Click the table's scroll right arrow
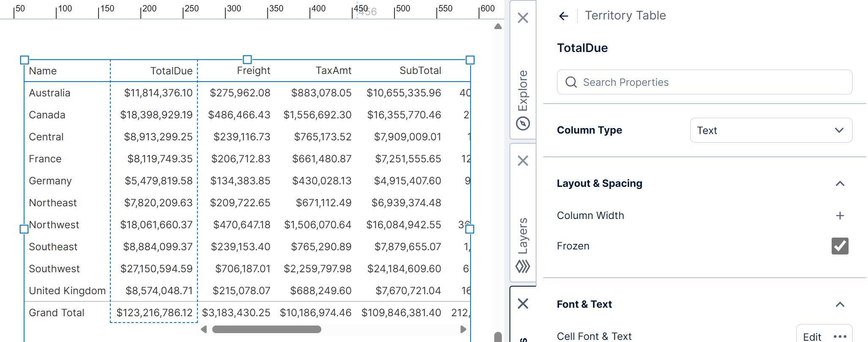Viewport: 868px width, 342px height. pyautogui.click(x=463, y=329)
